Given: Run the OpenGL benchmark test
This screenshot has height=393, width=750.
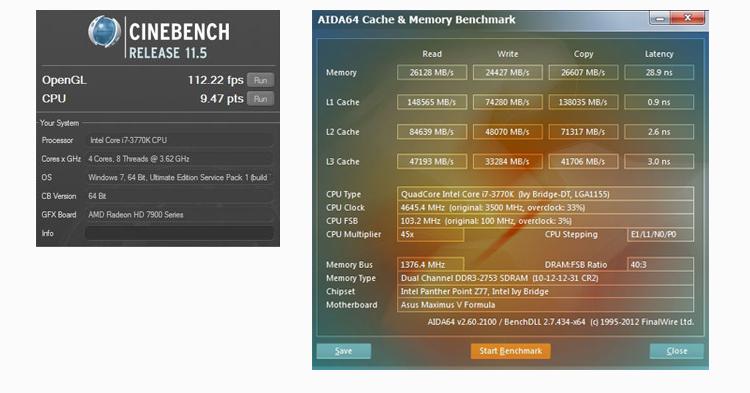Looking at the screenshot, I should click(261, 80).
